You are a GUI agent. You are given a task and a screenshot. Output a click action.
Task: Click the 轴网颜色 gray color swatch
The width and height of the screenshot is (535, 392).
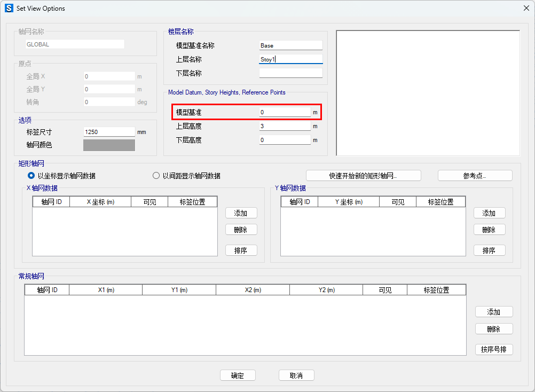[109, 145]
